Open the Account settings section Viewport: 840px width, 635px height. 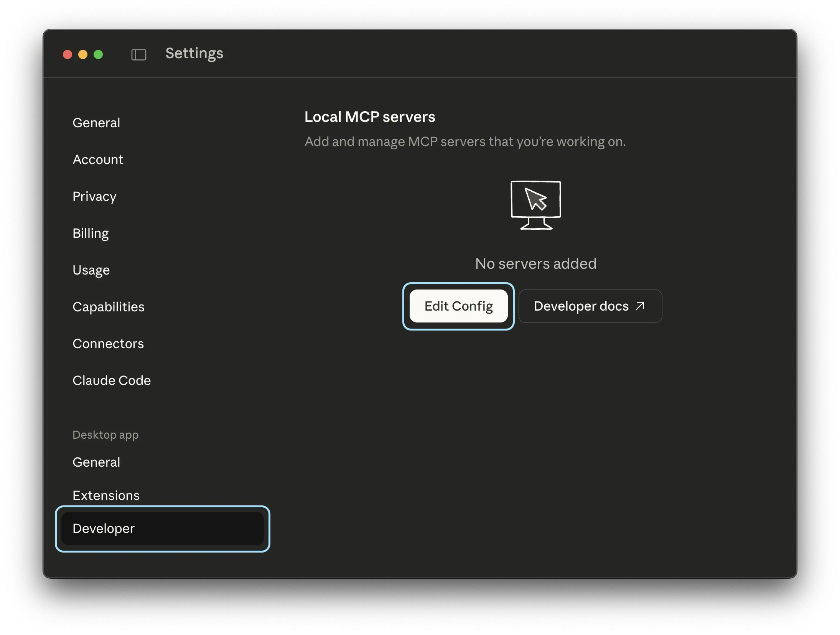[98, 160]
